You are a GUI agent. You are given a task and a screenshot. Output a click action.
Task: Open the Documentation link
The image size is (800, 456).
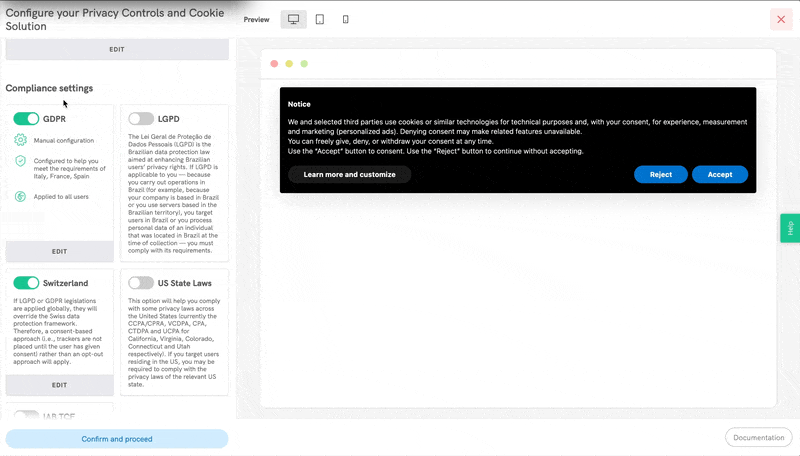(758, 438)
